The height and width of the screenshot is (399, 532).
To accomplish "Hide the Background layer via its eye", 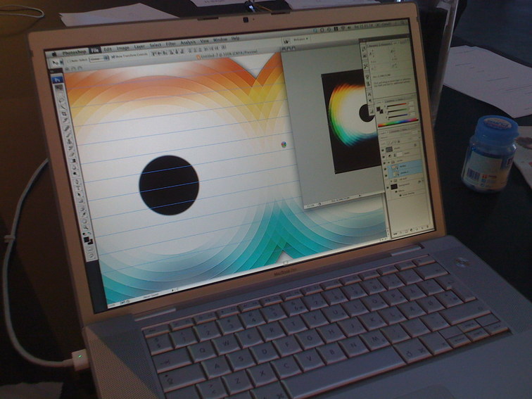I will point(388,187).
